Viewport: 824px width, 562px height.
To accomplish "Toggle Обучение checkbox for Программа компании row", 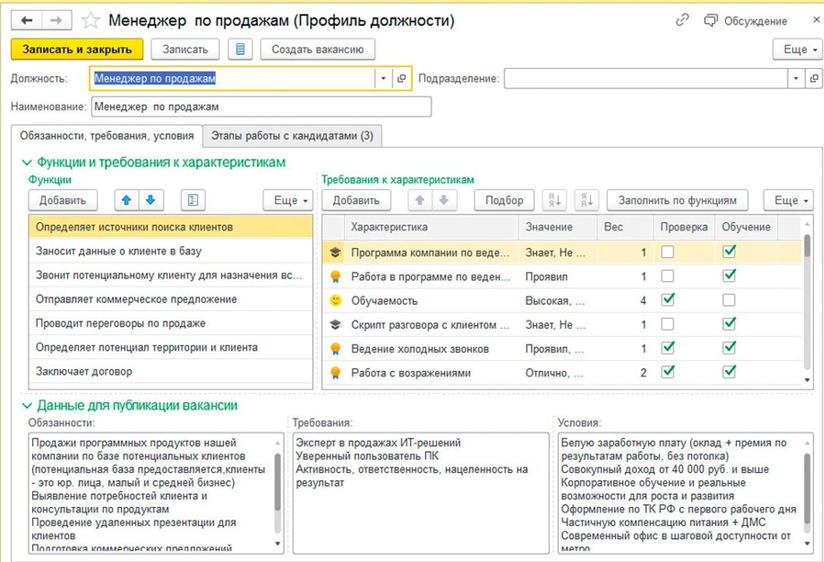I will (x=729, y=252).
